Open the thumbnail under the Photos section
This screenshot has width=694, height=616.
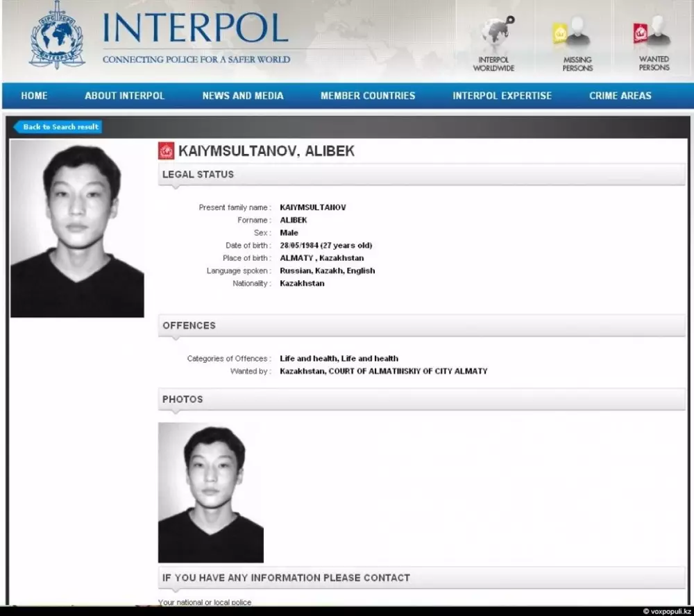click(211, 493)
